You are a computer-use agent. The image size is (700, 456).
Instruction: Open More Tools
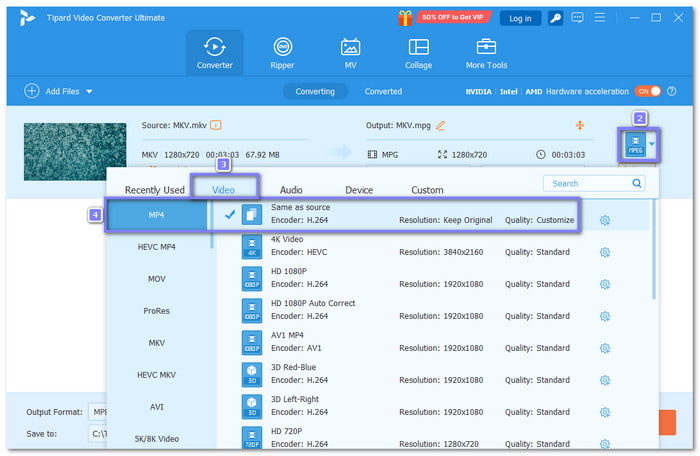click(x=486, y=53)
